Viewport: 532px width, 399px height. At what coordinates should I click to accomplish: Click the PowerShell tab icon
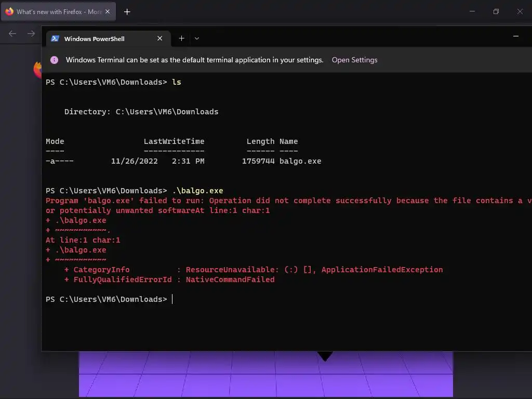tap(55, 38)
